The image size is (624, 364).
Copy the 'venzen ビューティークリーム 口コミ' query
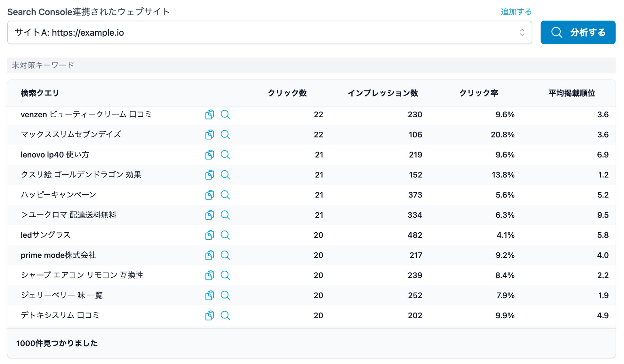(x=210, y=114)
